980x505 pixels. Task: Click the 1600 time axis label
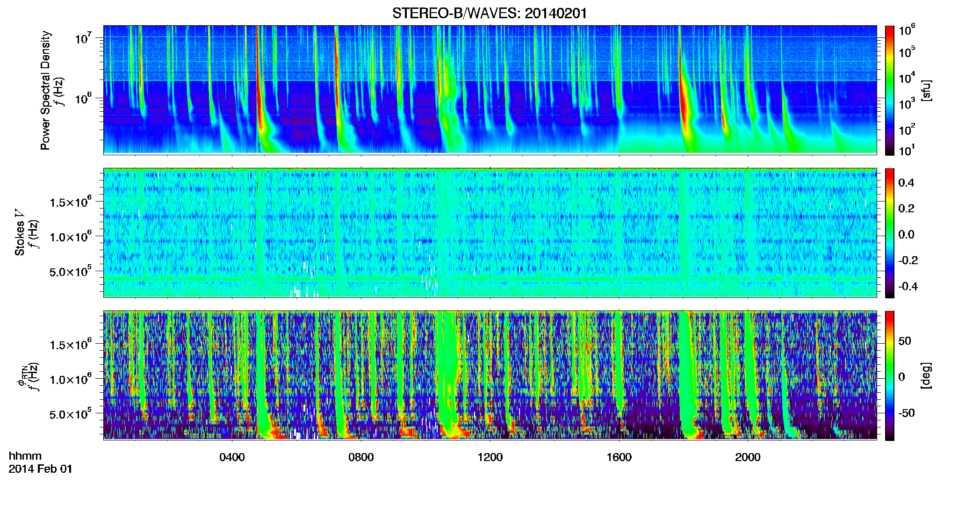coord(619,457)
